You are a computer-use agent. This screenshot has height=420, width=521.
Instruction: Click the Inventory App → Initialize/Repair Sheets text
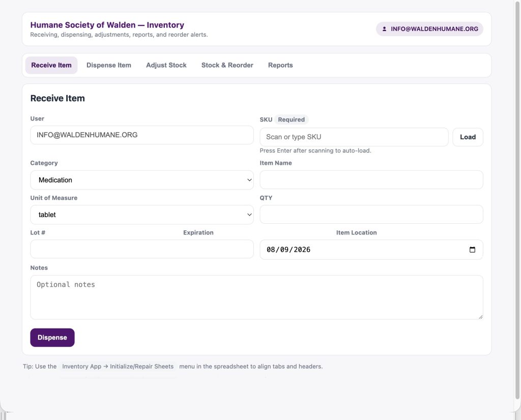click(x=118, y=367)
